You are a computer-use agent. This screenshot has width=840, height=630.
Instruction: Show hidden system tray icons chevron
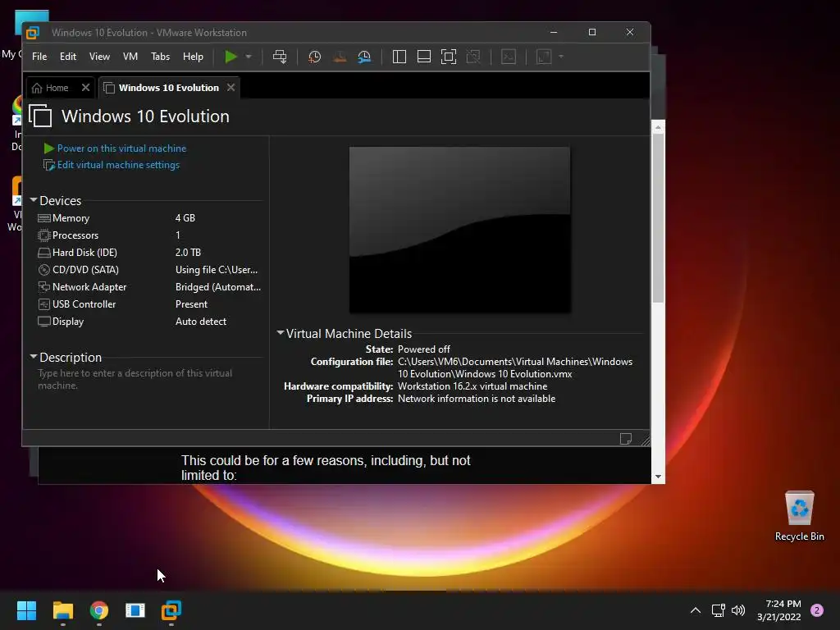(x=696, y=610)
